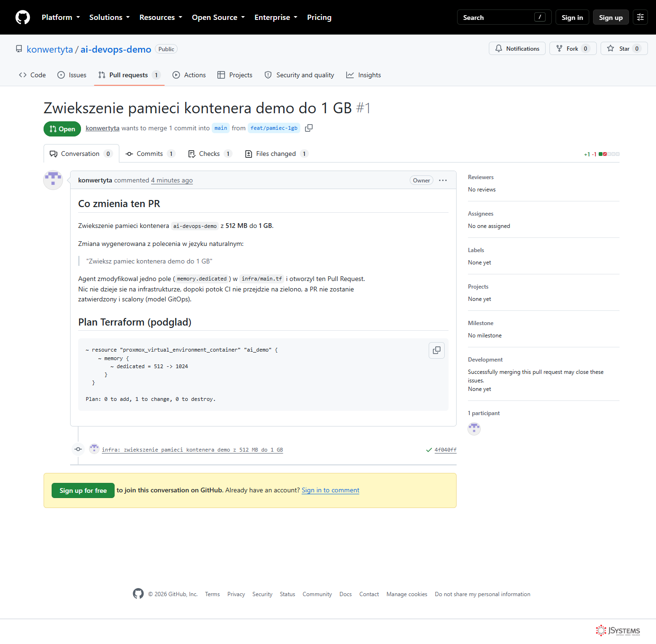Open the Security footer link
This screenshot has height=644, width=656.
262,594
